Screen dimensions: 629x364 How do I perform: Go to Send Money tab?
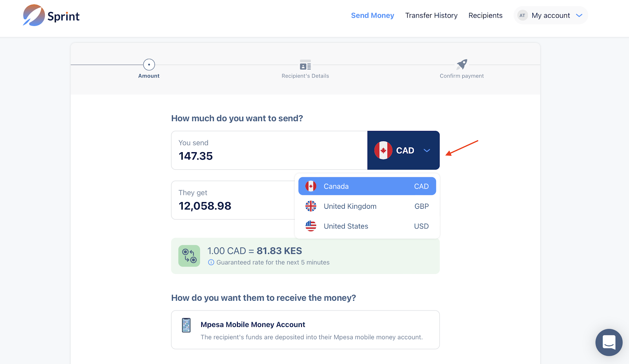[x=372, y=16]
